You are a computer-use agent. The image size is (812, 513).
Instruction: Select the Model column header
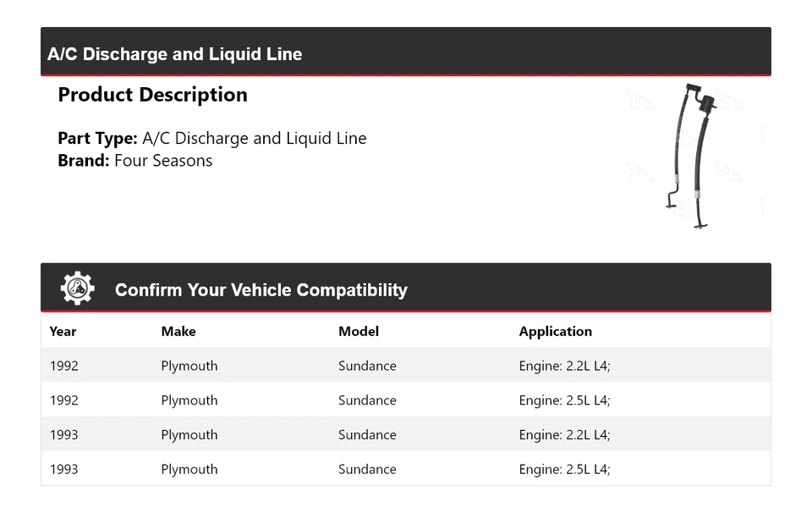click(x=359, y=332)
